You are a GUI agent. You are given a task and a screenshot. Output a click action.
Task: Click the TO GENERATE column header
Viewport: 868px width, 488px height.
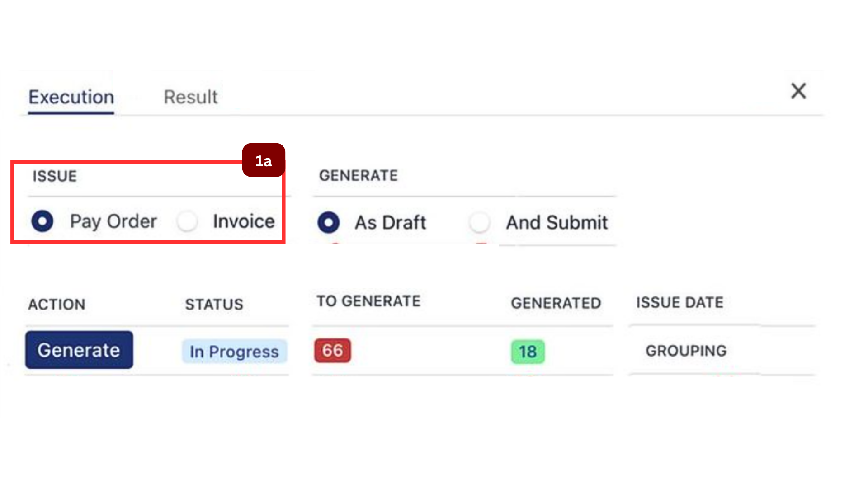coord(368,301)
